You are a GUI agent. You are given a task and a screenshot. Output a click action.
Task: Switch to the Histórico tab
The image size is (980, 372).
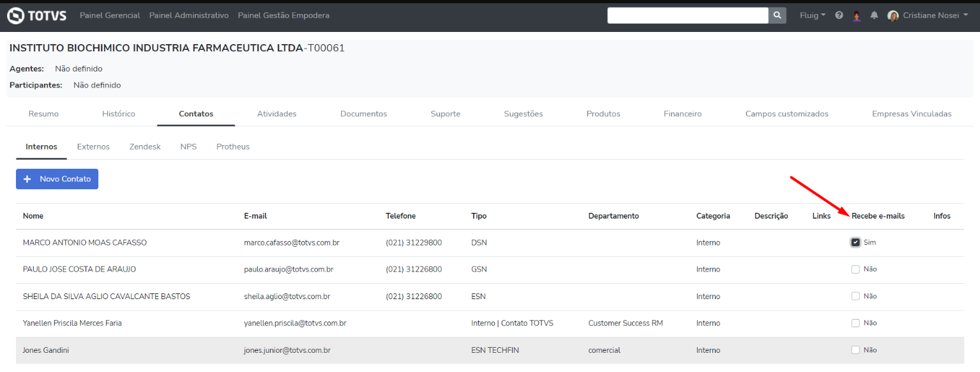click(119, 114)
